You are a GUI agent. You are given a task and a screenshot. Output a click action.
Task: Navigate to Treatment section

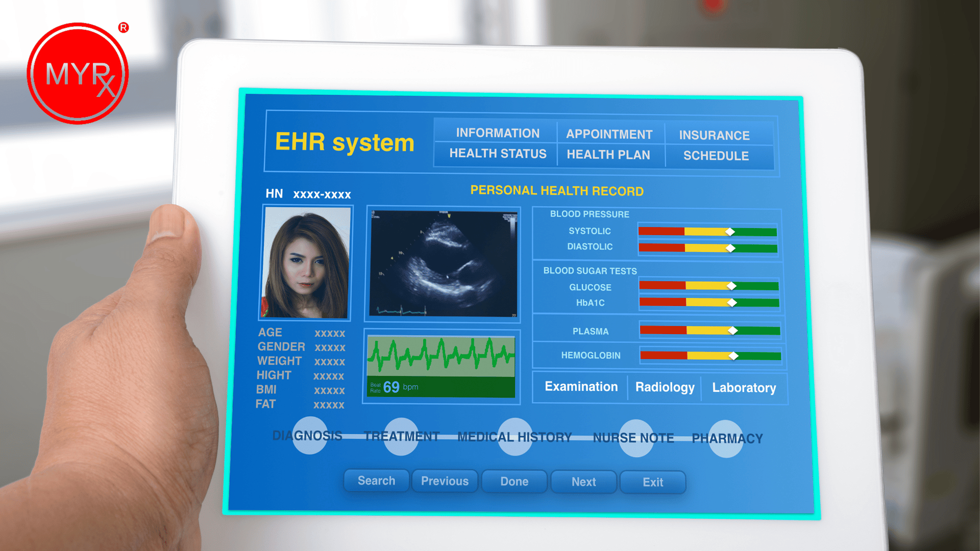tap(397, 437)
